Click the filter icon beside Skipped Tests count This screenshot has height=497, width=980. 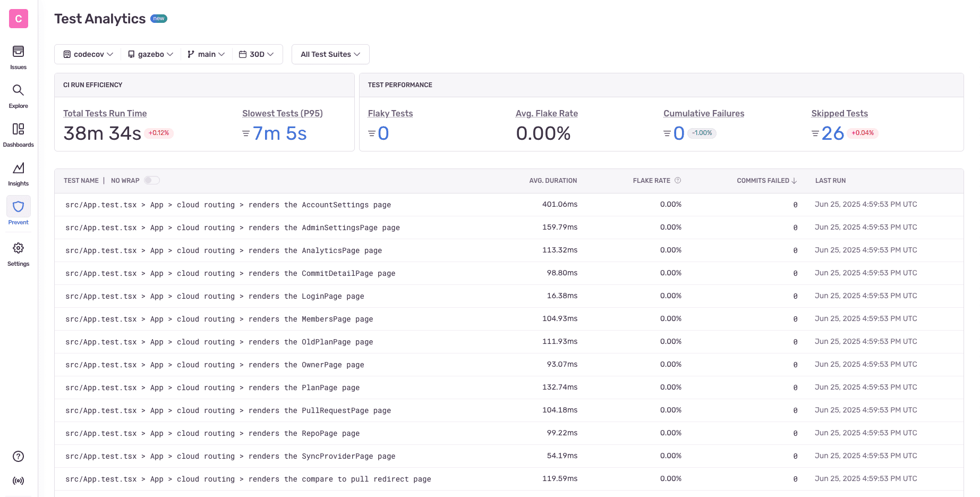pyautogui.click(x=815, y=133)
